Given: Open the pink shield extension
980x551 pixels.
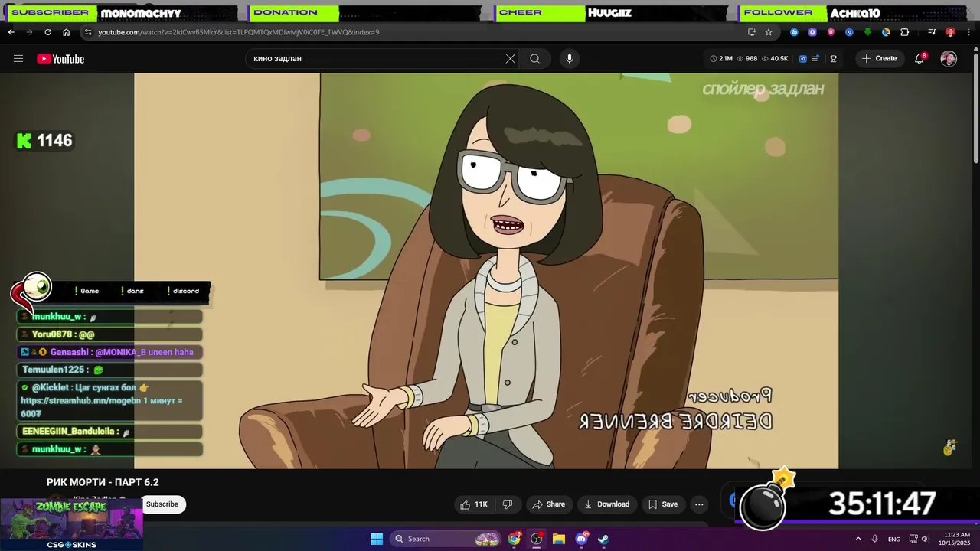Looking at the screenshot, I should (x=831, y=32).
